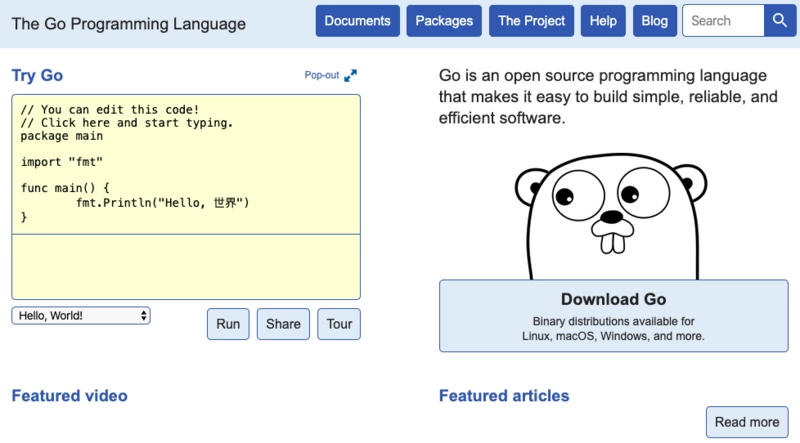Open The Project menu
800x443 pixels.
[x=531, y=21]
